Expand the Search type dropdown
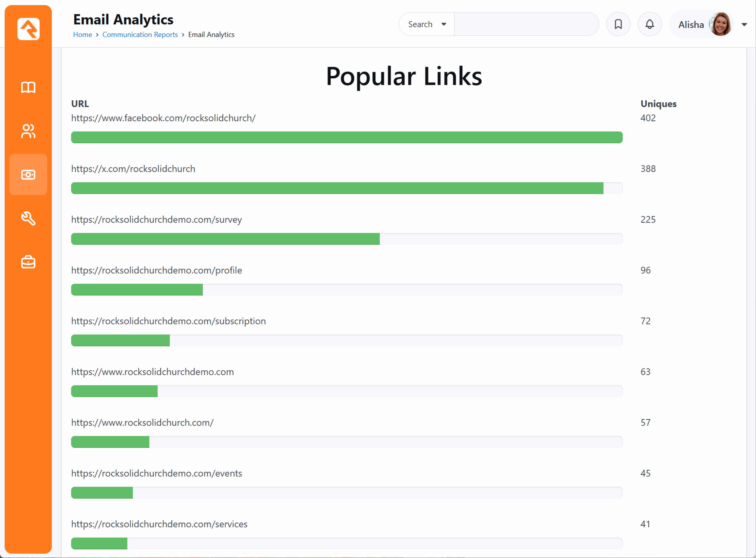The height and width of the screenshot is (558, 756). click(x=427, y=24)
